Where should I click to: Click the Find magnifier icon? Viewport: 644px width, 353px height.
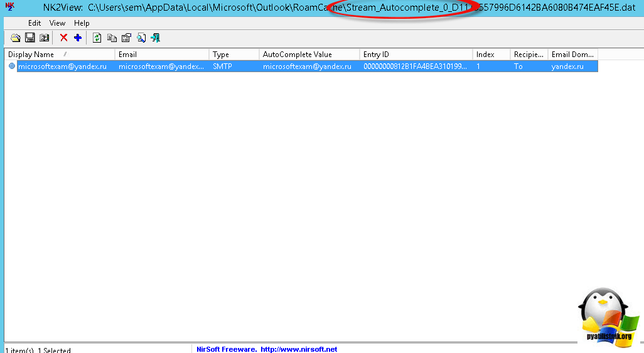(141, 38)
